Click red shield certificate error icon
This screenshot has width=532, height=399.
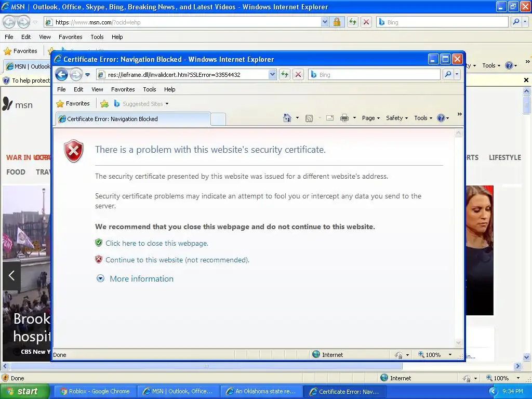74,151
